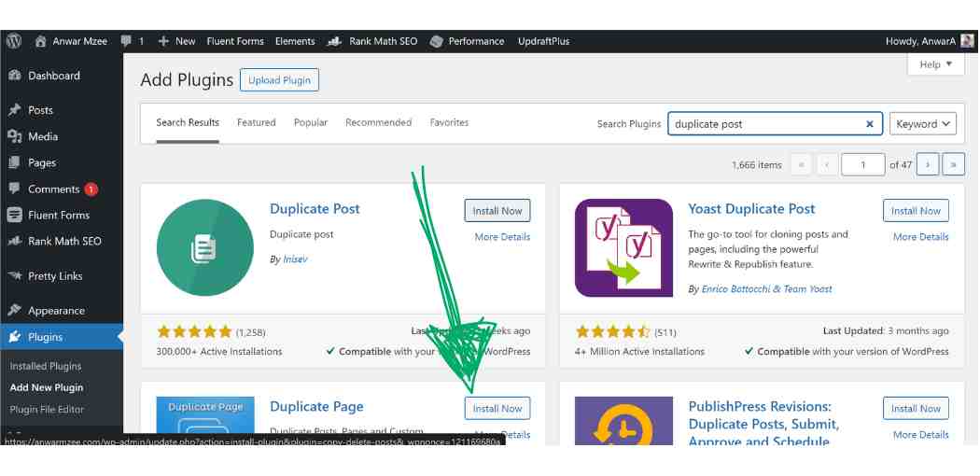Switch to the Favorites tab

pos(449,122)
